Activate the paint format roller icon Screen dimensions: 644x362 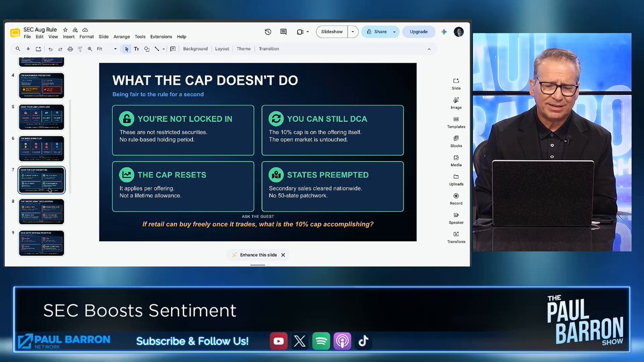click(x=80, y=49)
